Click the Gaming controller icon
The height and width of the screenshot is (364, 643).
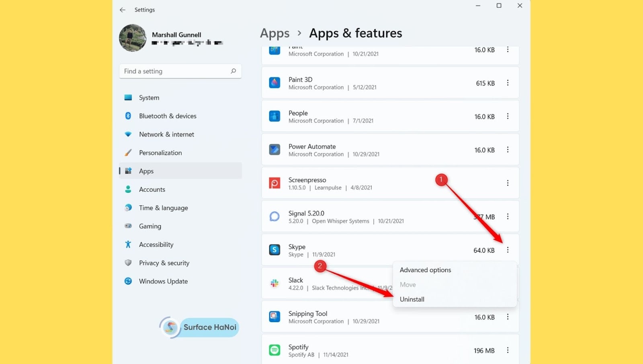[128, 226]
